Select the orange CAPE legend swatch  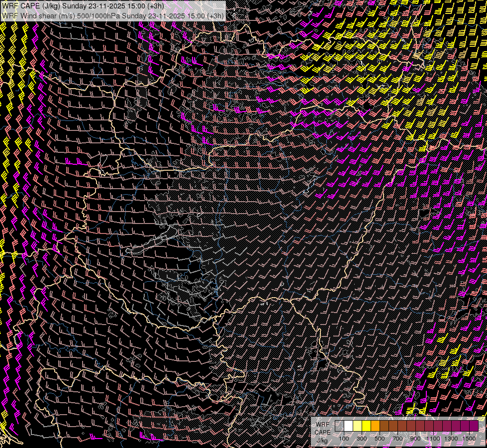pos(375,426)
